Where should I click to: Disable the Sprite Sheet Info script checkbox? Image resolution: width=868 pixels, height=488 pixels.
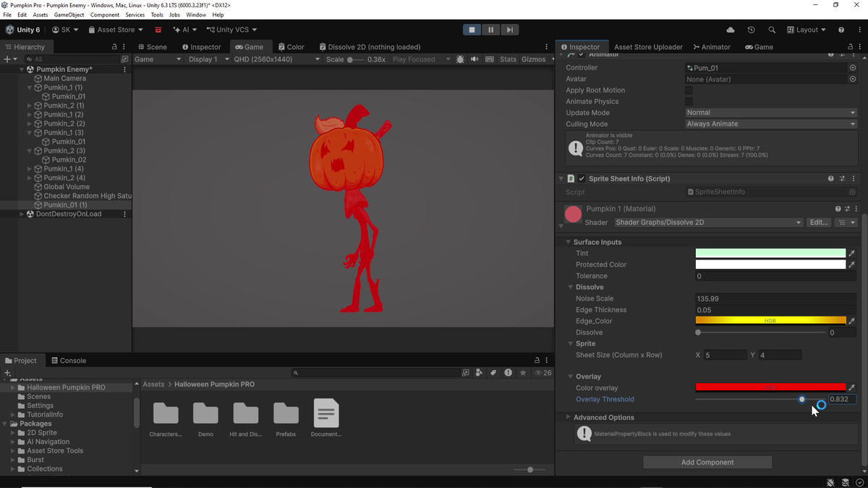(582, 179)
